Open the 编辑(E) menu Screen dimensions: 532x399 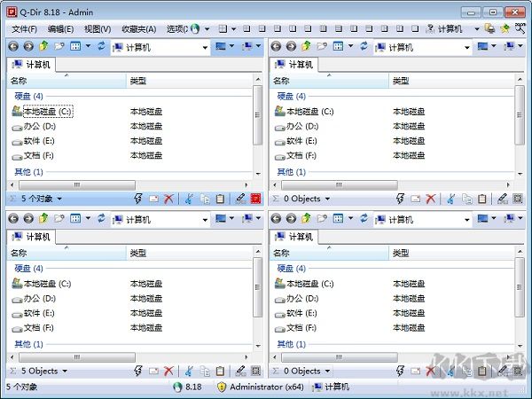pos(60,29)
